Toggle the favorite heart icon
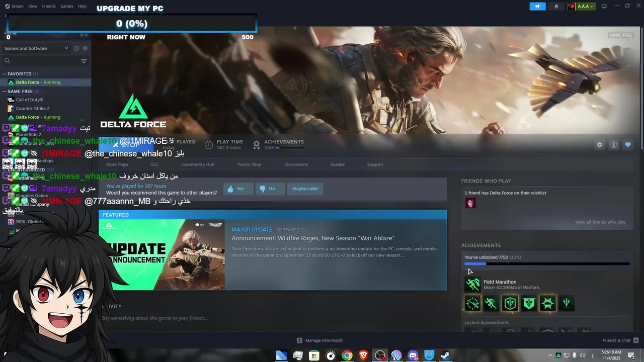The height and width of the screenshot is (362, 644). [628, 145]
